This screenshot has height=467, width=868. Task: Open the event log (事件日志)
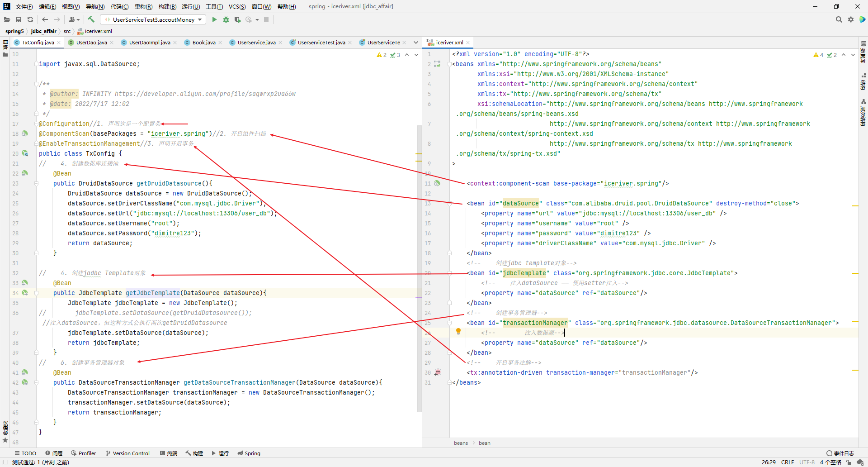pyautogui.click(x=840, y=453)
